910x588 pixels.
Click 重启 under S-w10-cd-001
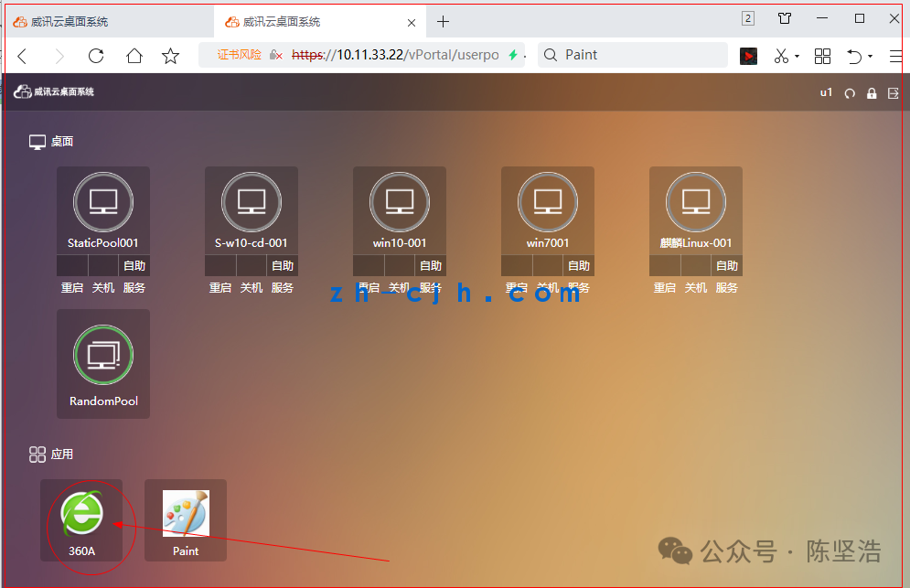coord(220,288)
